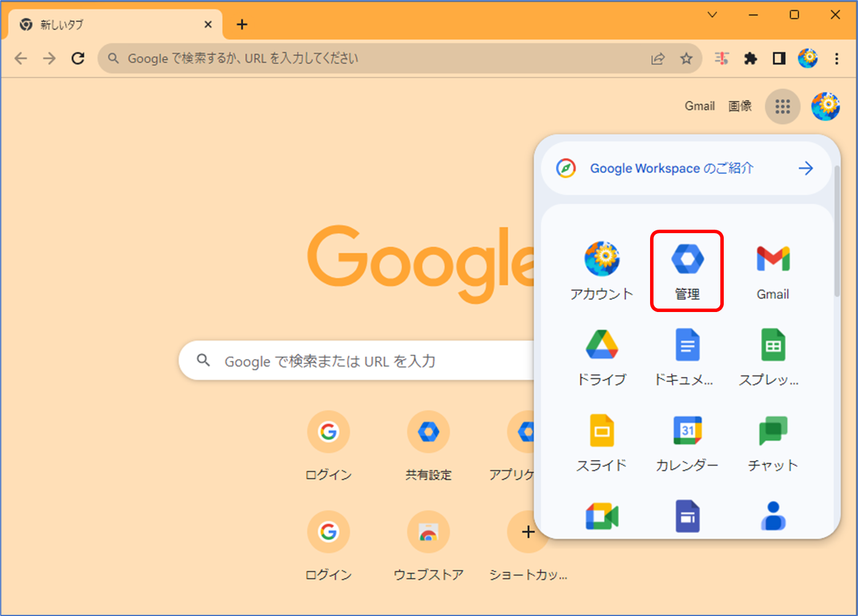Open tab search chevron in title bar
The height and width of the screenshot is (616, 858).
pyautogui.click(x=712, y=15)
